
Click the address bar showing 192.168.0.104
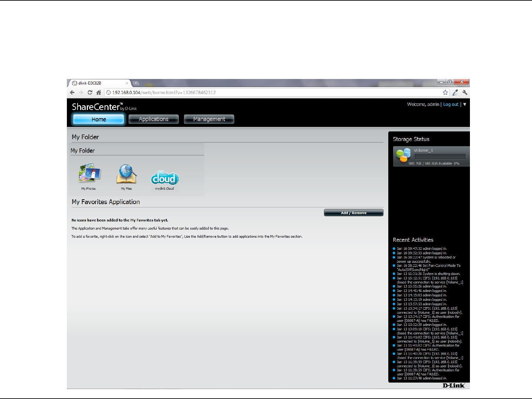tap(273, 93)
